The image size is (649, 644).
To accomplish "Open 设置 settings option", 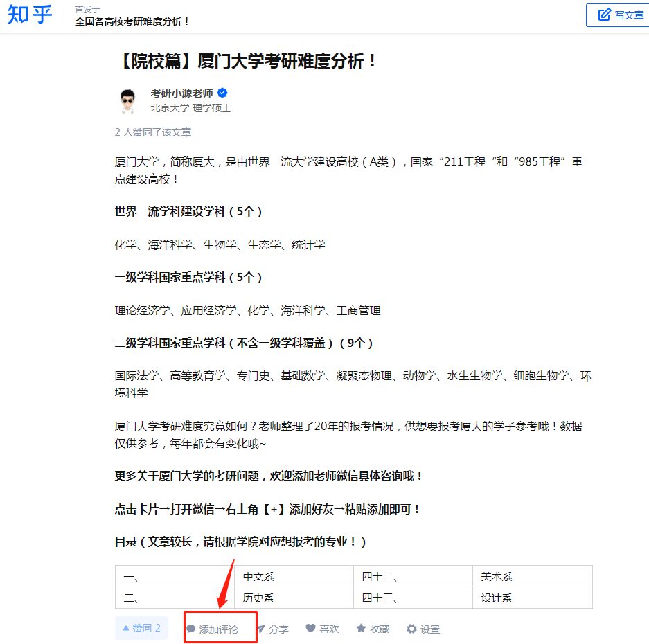I will tap(423, 629).
